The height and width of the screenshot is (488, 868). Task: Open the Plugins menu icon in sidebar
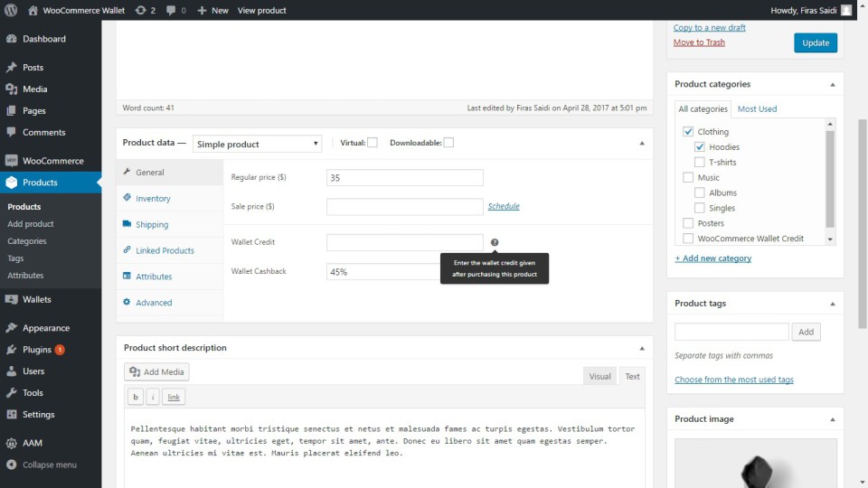(11, 350)
